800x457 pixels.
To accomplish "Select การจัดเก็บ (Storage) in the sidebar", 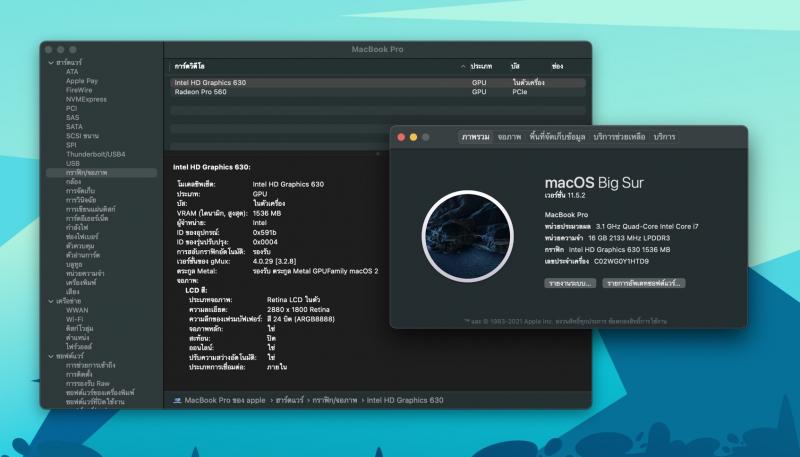I will (80, 191).
